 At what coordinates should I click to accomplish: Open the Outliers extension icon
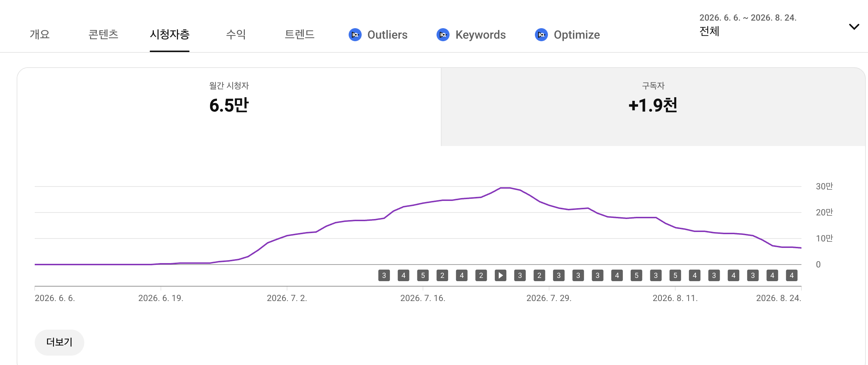[355, 35]
